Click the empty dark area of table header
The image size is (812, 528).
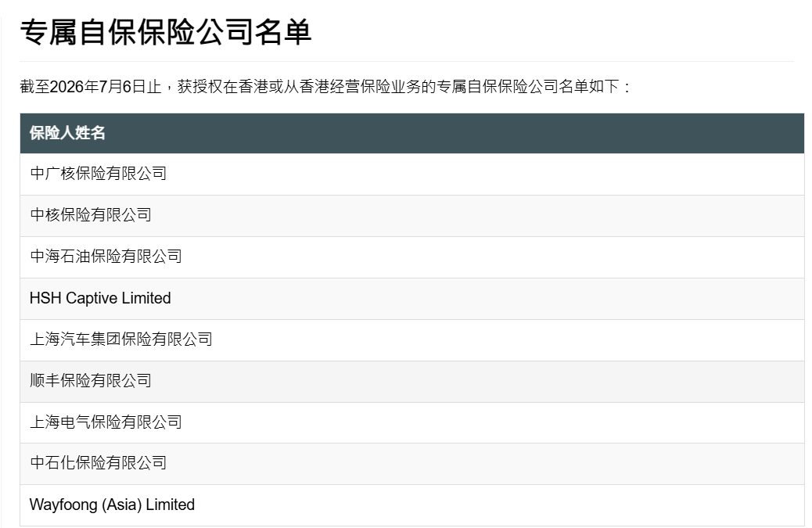(x=456, y=133)
